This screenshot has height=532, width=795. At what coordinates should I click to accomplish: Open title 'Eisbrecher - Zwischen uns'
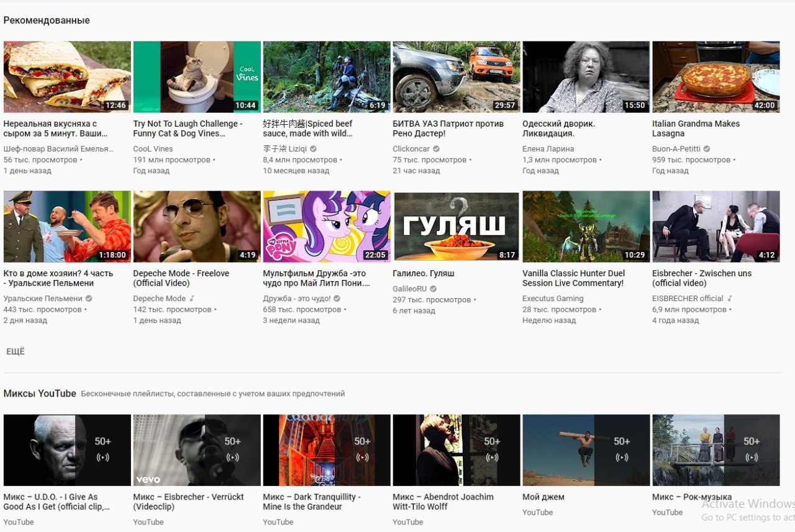pyautogui.click(x=702, y=278)
